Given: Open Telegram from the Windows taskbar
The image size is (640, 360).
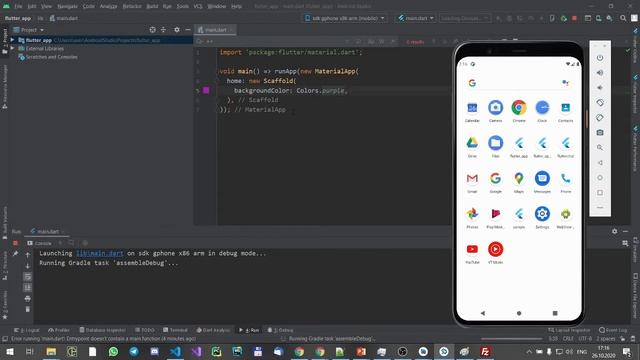Looking at the screenshot, I should click(x=134, y=351).
